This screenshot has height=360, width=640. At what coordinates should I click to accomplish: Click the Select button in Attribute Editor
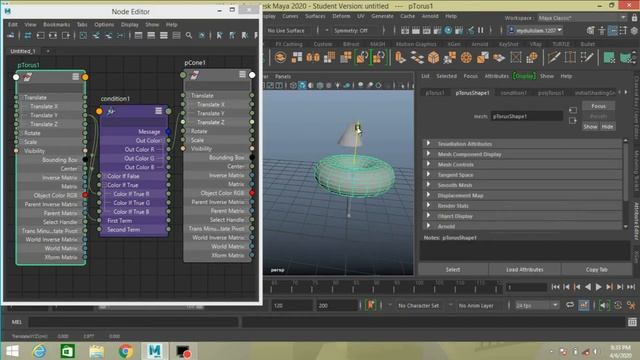pyautogui.click(x=453, y=269)
